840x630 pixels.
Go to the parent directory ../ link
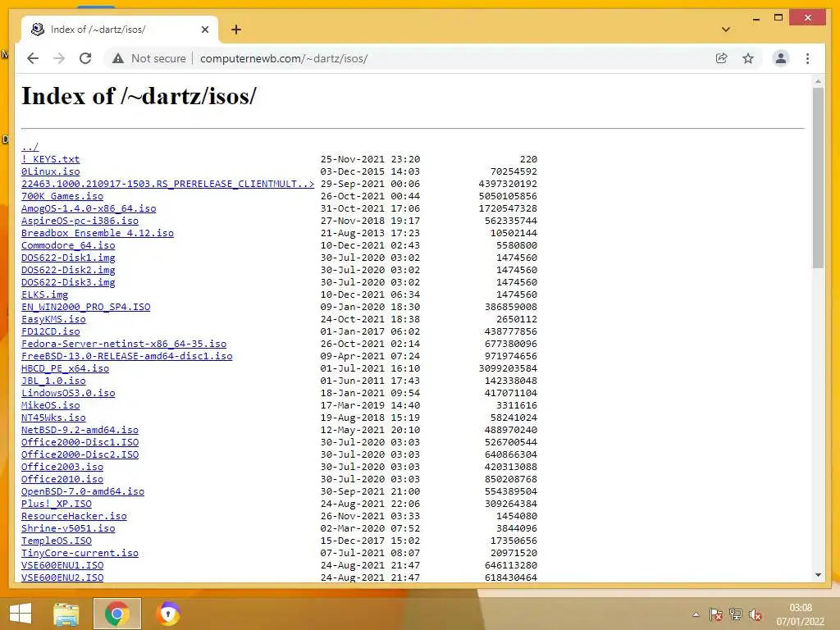point(30,147)
